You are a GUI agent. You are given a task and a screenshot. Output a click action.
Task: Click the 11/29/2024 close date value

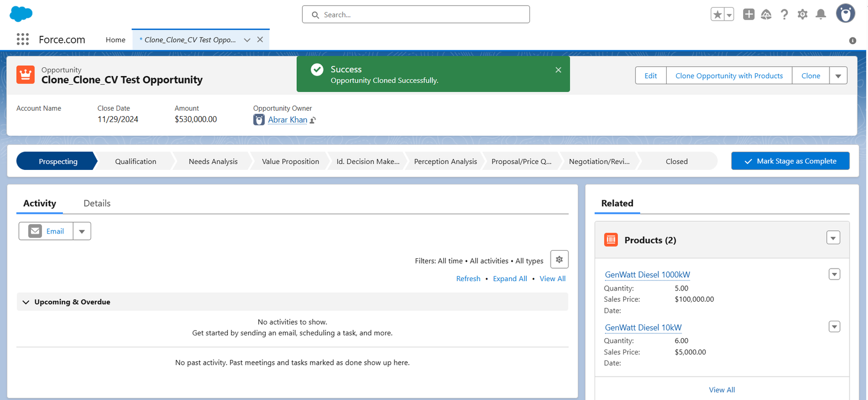pos(118,119)
